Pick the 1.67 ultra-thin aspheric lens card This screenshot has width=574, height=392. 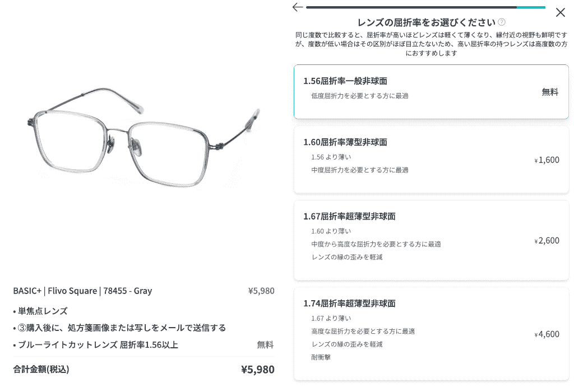pyautogui.click(x=431, y=241)
